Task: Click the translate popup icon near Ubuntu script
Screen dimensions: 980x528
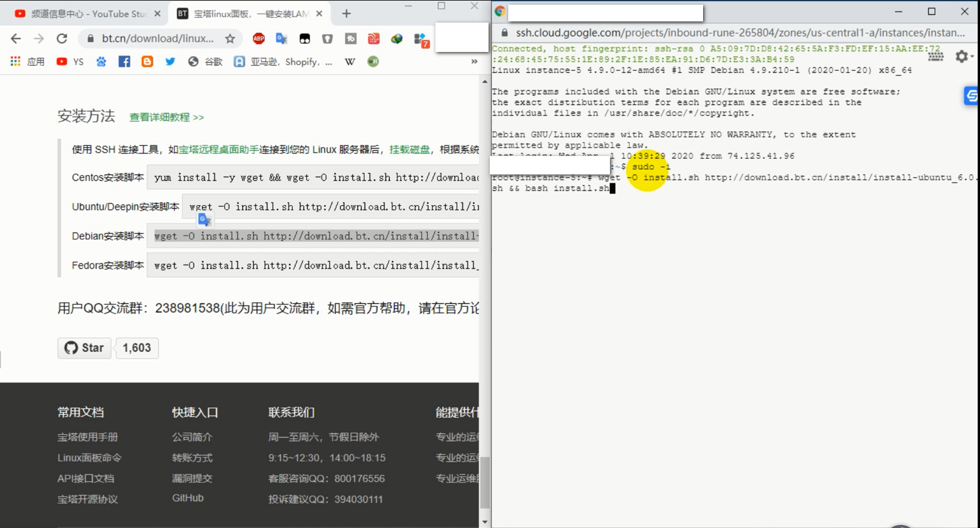Action: (205, 220)
